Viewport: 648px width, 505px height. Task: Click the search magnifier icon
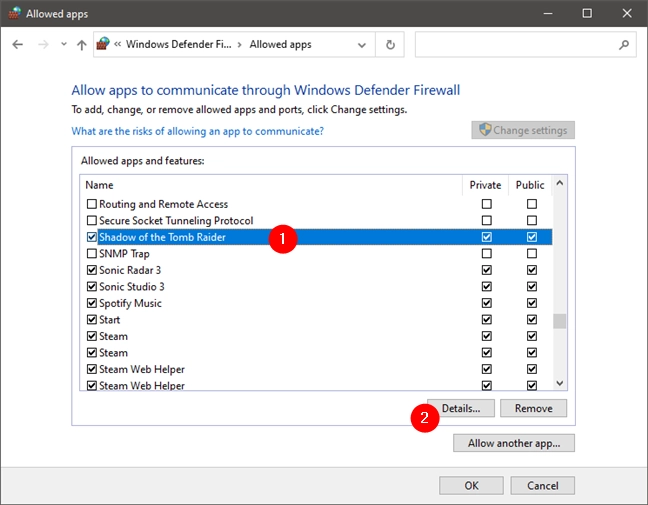point(624,44)
